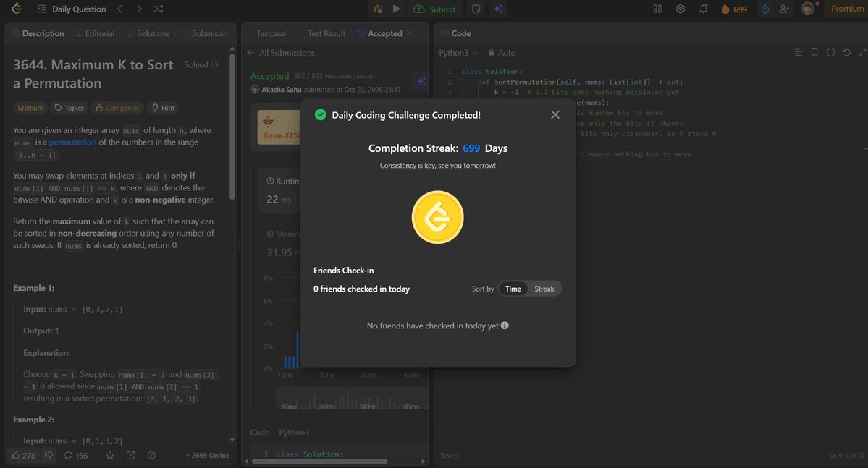Click info icon next to no friends message
868x468 pixels.
(505, 326)
